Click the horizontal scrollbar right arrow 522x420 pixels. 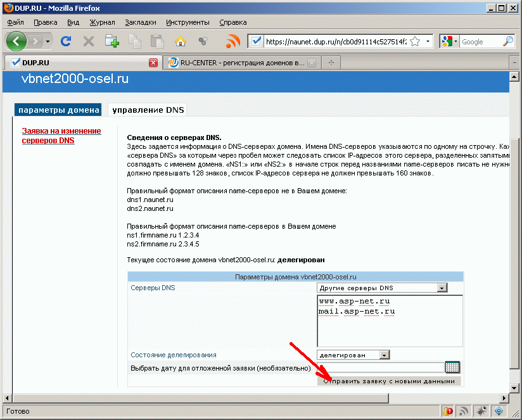click(504, 398)
